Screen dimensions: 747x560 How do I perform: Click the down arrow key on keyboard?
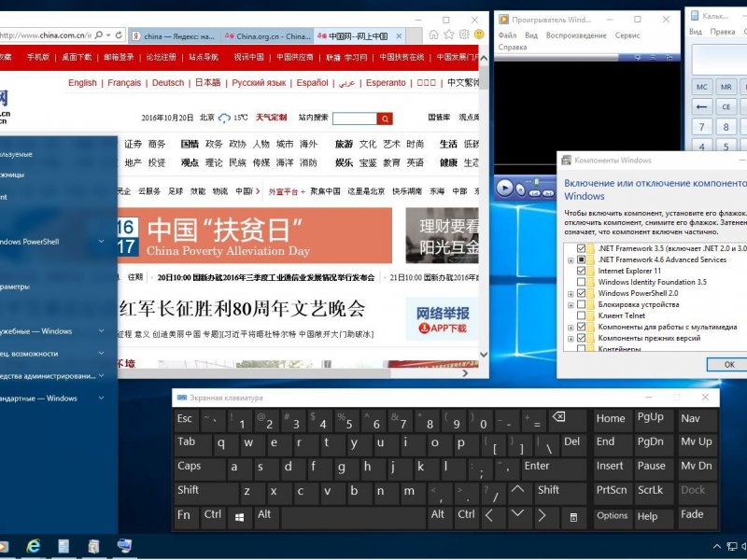pos(517,514)
